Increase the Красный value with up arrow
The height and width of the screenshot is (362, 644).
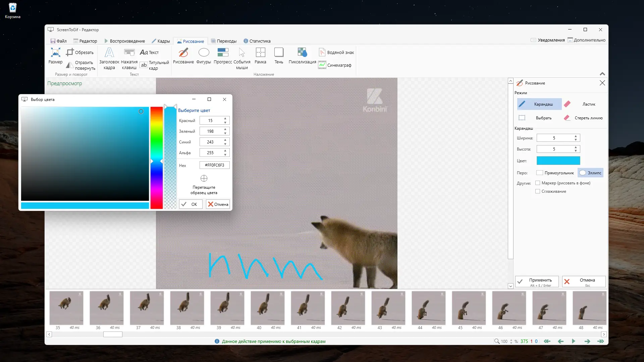225,118
